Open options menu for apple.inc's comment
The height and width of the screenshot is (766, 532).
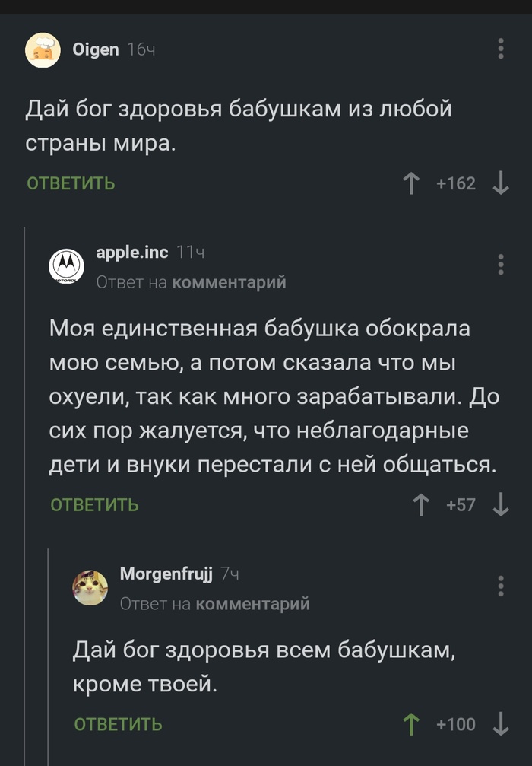pos(499,264)
